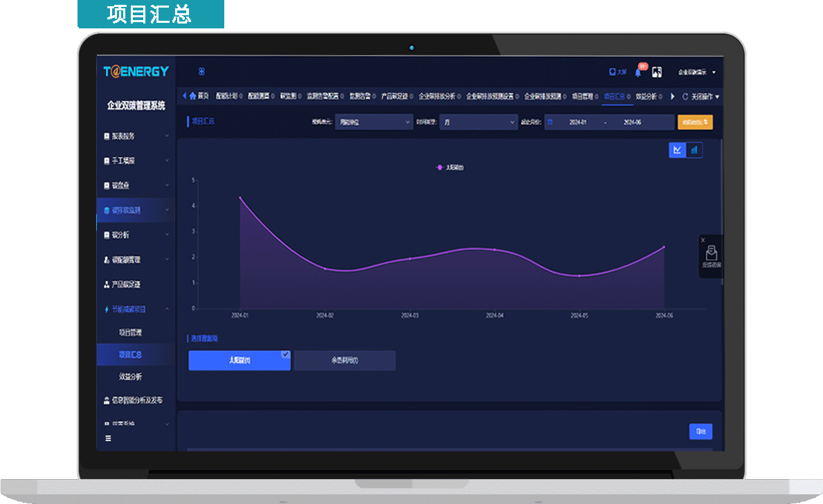Open the 大屏 big-screen view
Image resolution: width=823 pixels, height=504 pixels.
click(618, 72)
